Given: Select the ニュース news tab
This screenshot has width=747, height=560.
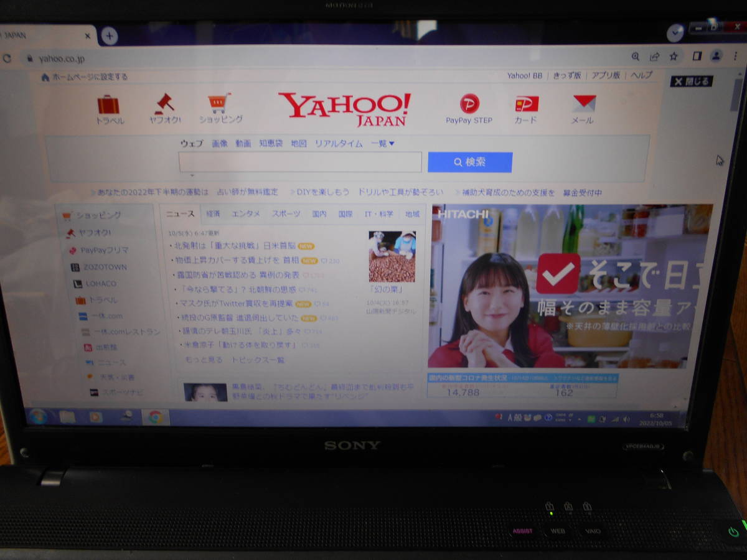Looking at the screenshot, I should click(181, 214).
